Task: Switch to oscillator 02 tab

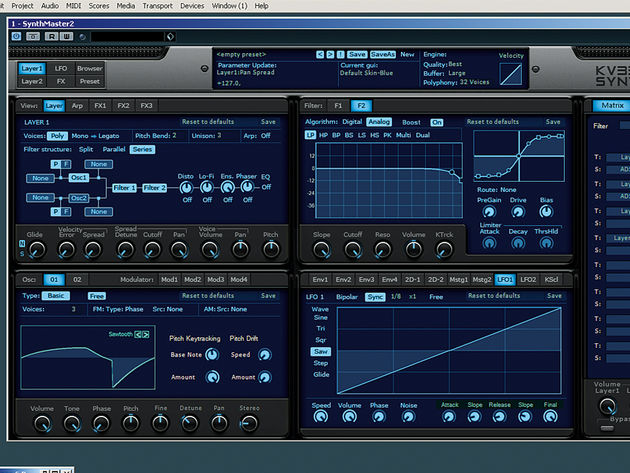Action: [x=77, y=279]
